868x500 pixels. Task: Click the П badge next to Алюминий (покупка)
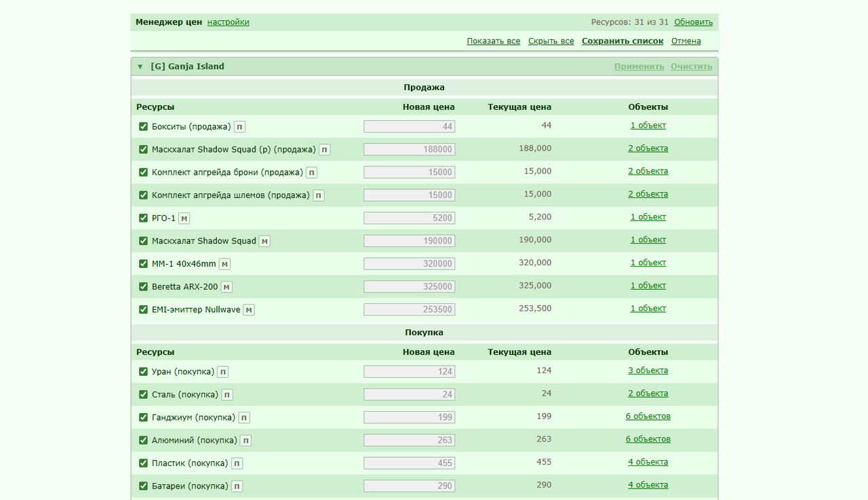245,440
